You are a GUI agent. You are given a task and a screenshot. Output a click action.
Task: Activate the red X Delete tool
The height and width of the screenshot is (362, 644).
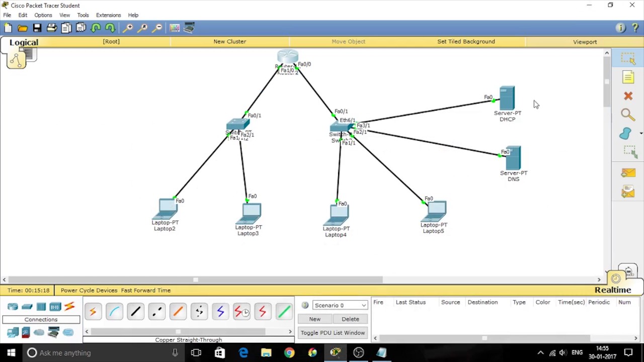pos(628,96)
